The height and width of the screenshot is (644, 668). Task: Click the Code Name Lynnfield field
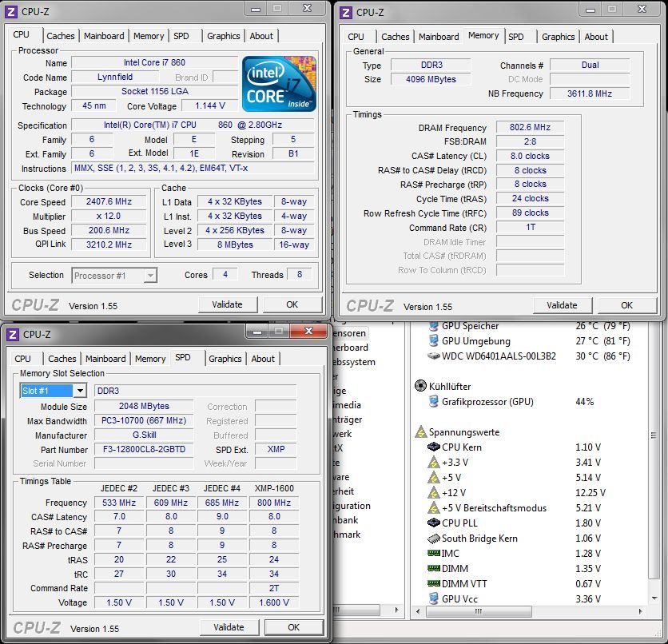[x=115, y=77]
